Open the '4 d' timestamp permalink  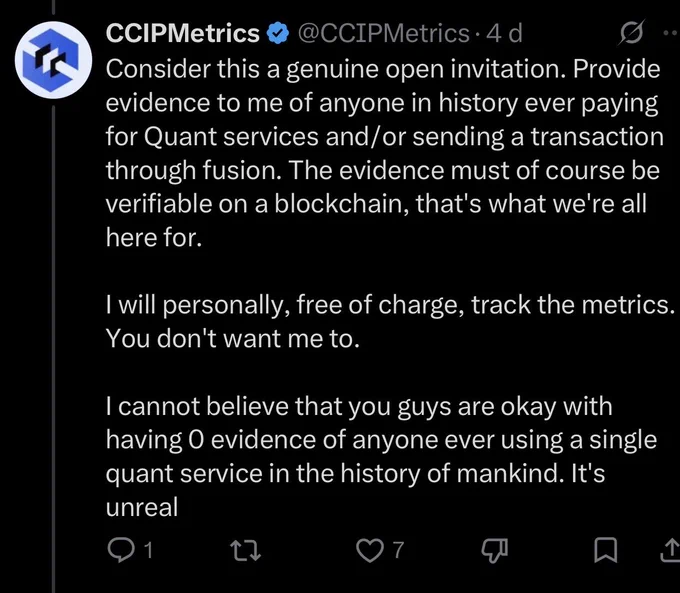tap(504, 33)
